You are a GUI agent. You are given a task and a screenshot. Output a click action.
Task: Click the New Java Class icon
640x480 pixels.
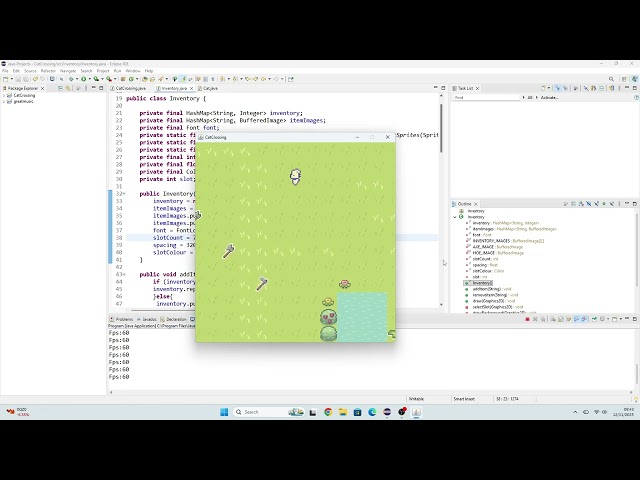point(131,79)
